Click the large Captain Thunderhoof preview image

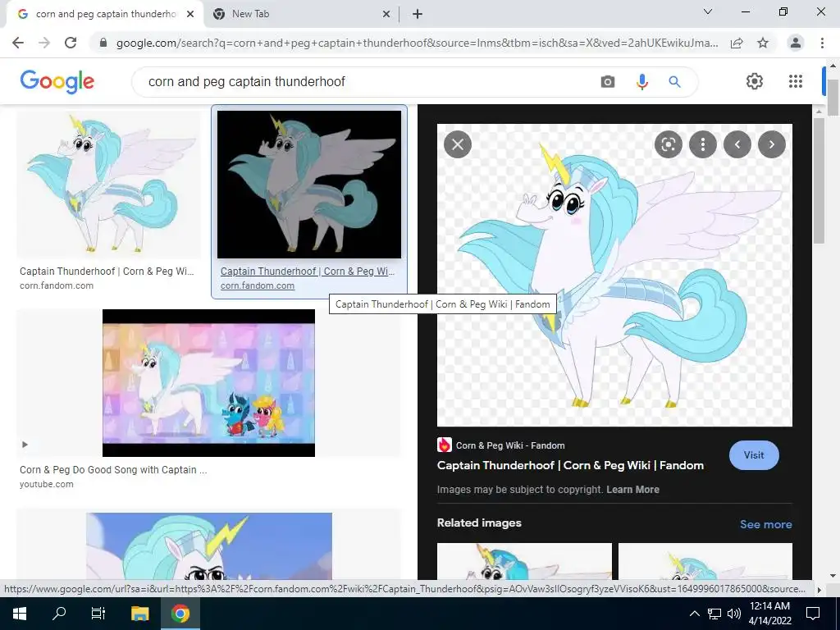click(614, 276)
